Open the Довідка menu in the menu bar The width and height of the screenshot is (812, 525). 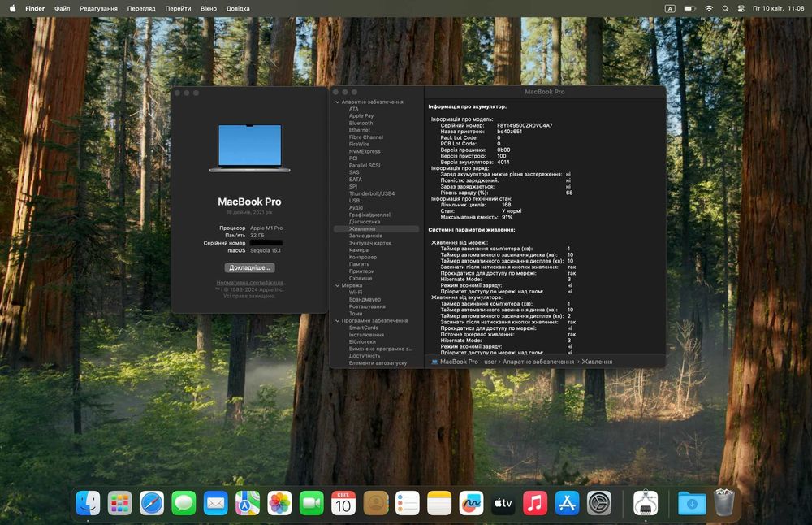pyautogui.click(x=238, y=8)
